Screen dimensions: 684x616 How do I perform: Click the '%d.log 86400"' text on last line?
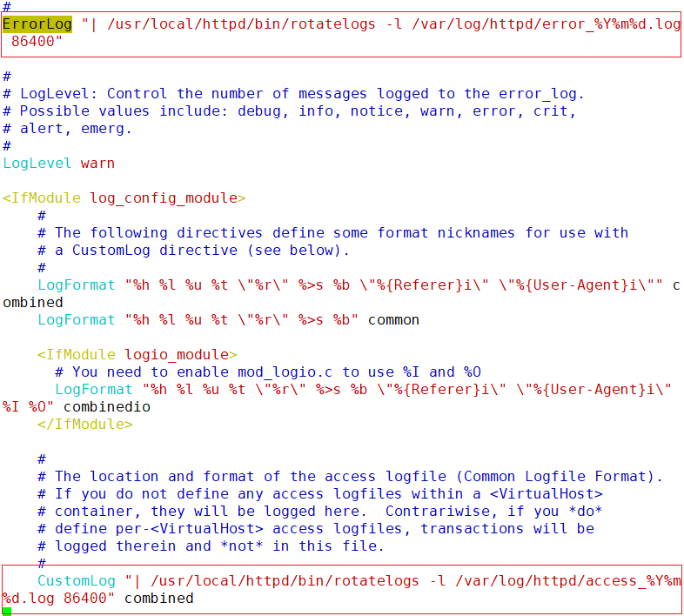coord(59,598)
